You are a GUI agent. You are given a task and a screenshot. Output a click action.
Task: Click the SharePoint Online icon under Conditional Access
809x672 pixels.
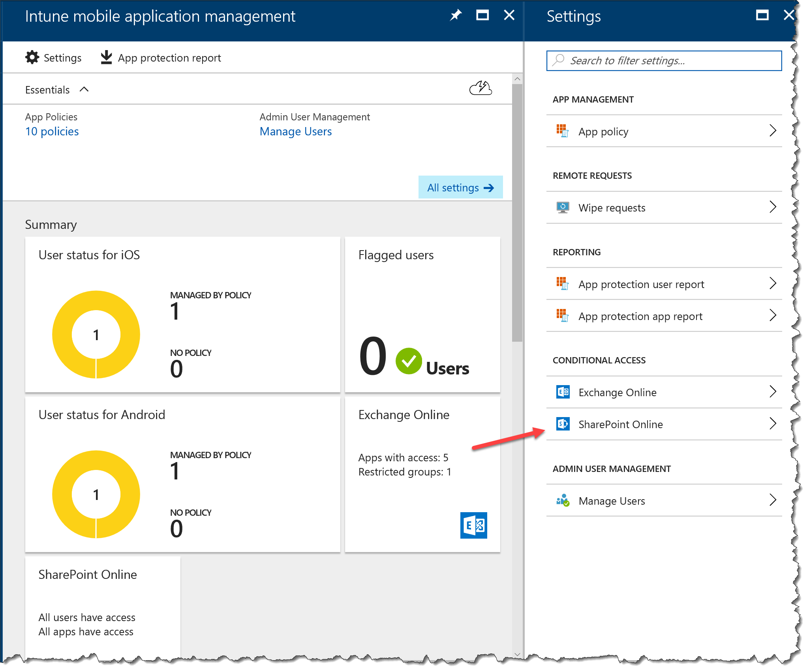tap(562, 424)
